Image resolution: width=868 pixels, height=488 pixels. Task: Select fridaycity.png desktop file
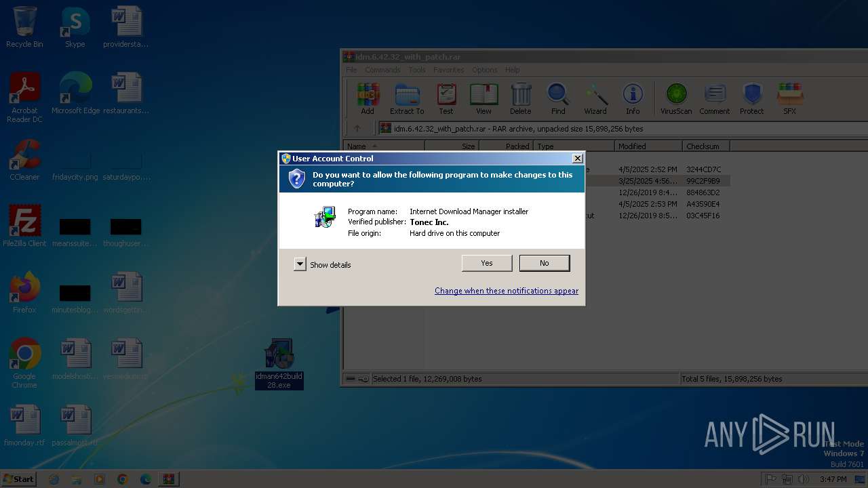75,165
